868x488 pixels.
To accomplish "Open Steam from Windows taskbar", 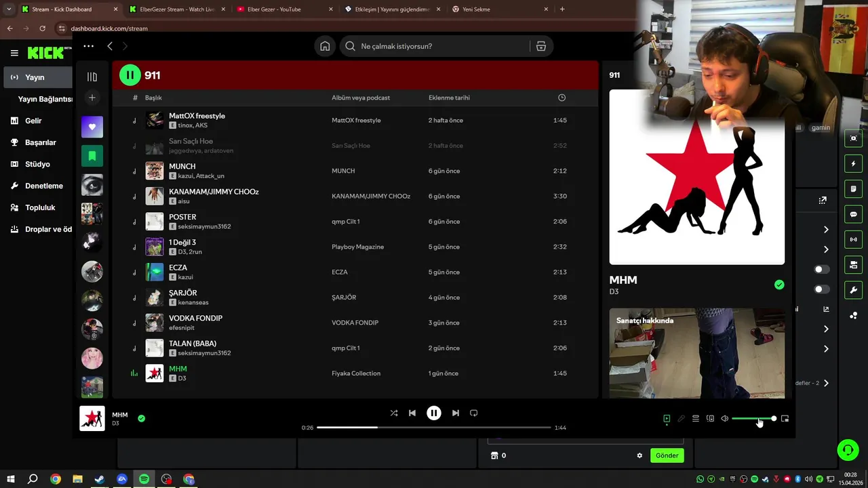I will point(100,479).
